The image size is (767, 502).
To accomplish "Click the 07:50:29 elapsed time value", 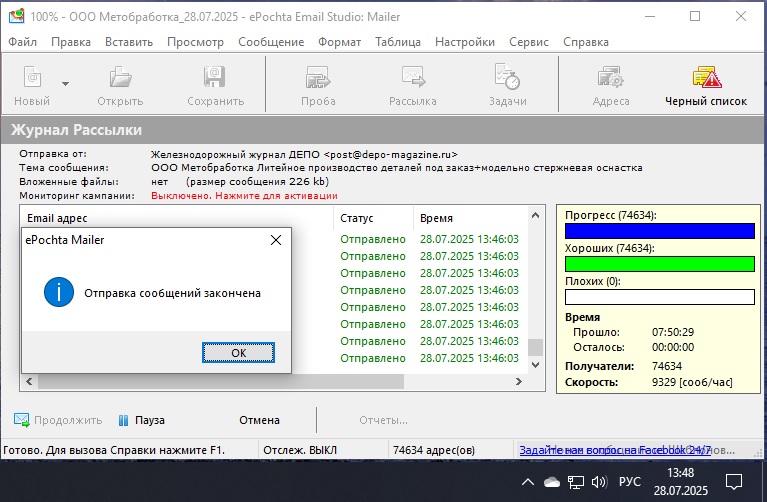I will pos(673,332).
